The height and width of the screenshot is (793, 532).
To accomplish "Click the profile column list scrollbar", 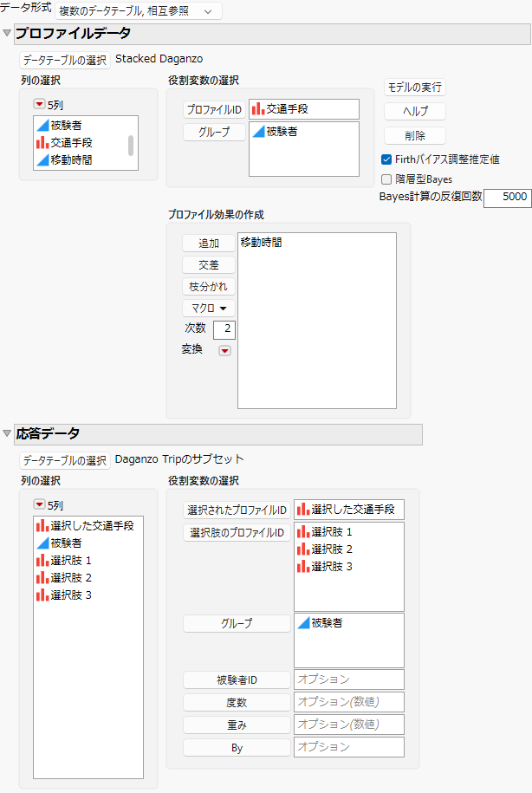I will tap(131, 145).
